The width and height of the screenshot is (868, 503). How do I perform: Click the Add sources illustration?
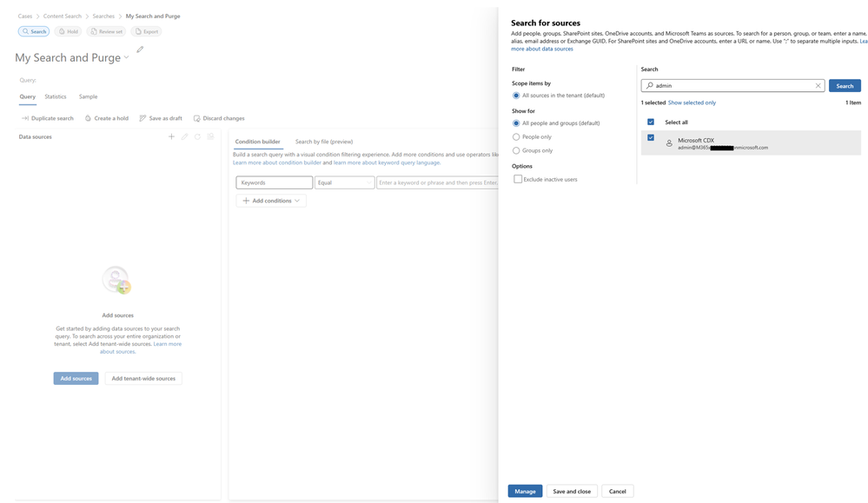116,280
